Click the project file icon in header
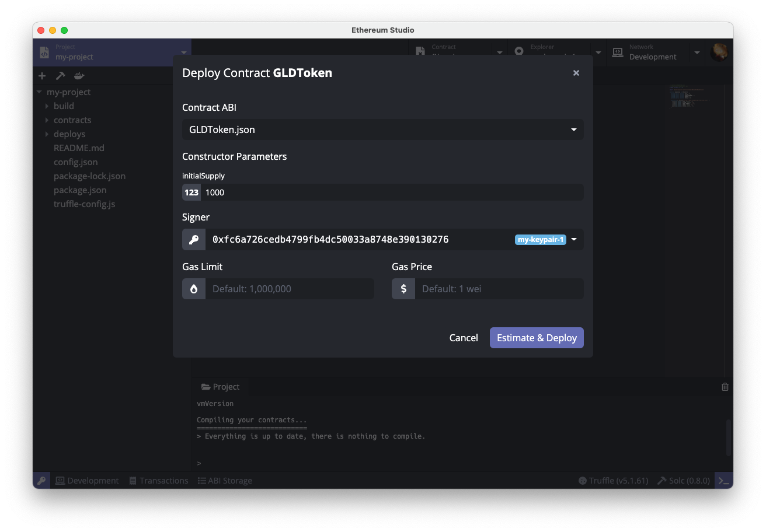Screen dimensions: 766x532 tap(44, 52)
